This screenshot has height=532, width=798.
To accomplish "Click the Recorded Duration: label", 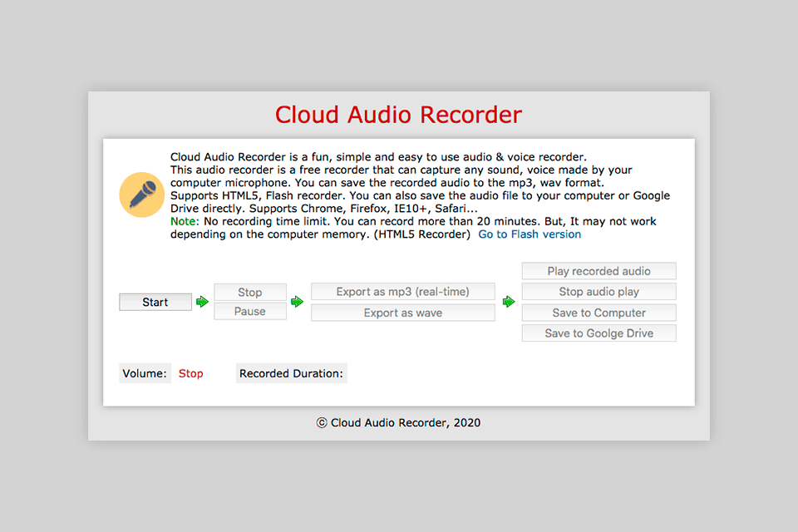I will point(291,373).
